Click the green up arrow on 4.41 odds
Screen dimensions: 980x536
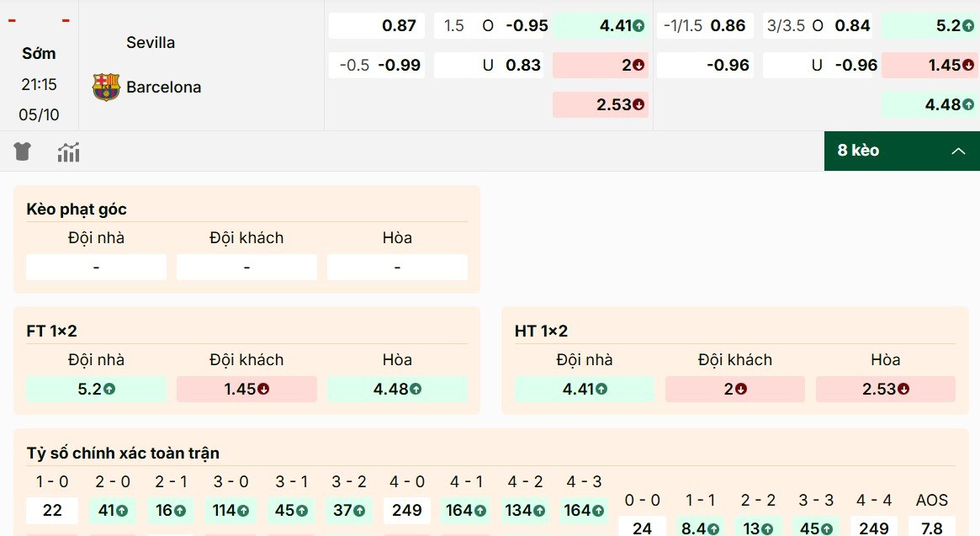pos(640,26)
